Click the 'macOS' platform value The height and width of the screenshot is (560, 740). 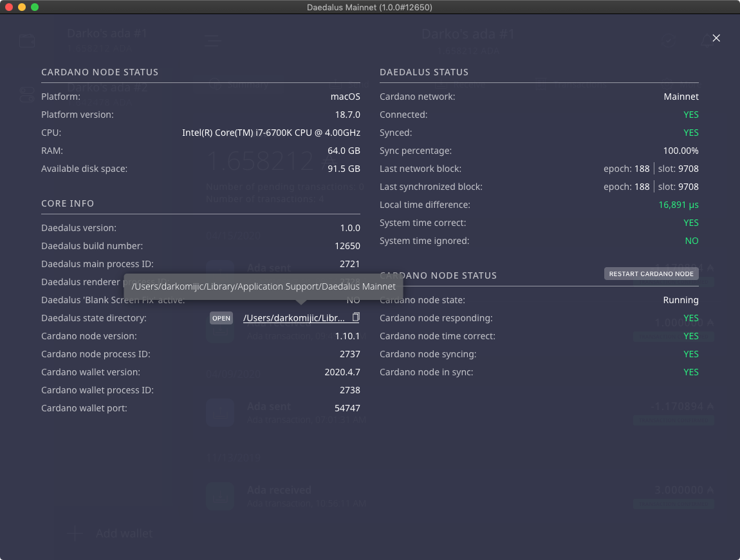345,97
